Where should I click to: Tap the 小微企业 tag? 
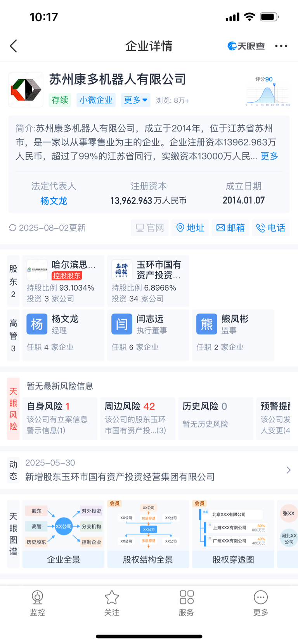(96, 100)
